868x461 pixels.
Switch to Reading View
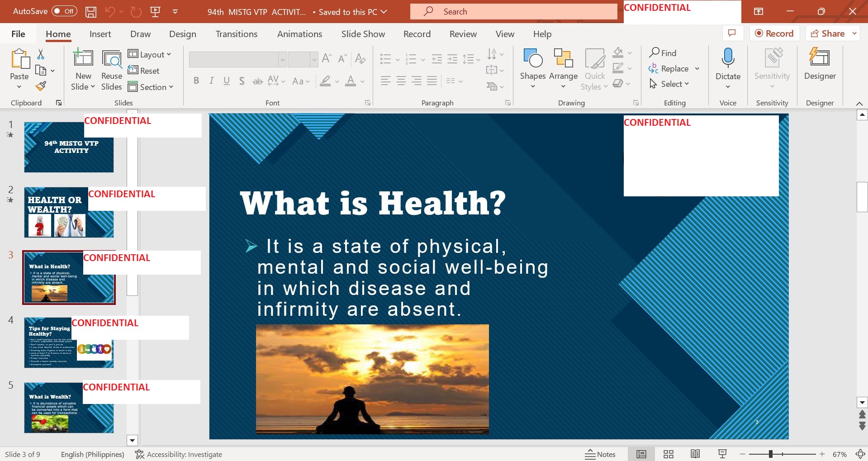[x=695, y=454]
